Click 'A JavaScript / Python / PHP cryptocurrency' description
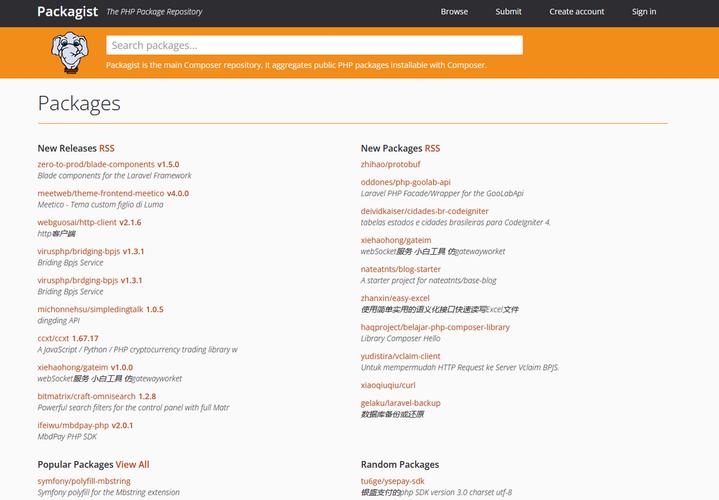Screen dimensions: 719x500 coord(138,349)
